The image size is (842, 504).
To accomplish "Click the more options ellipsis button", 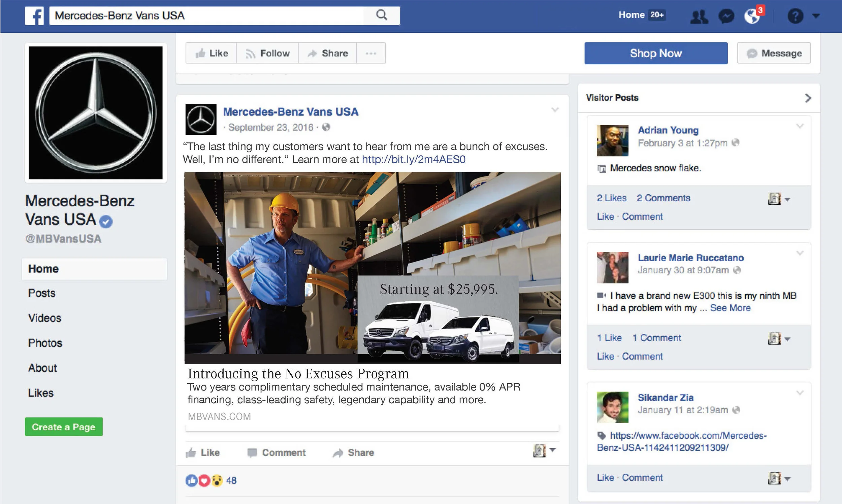I will (x=370, y=53).
